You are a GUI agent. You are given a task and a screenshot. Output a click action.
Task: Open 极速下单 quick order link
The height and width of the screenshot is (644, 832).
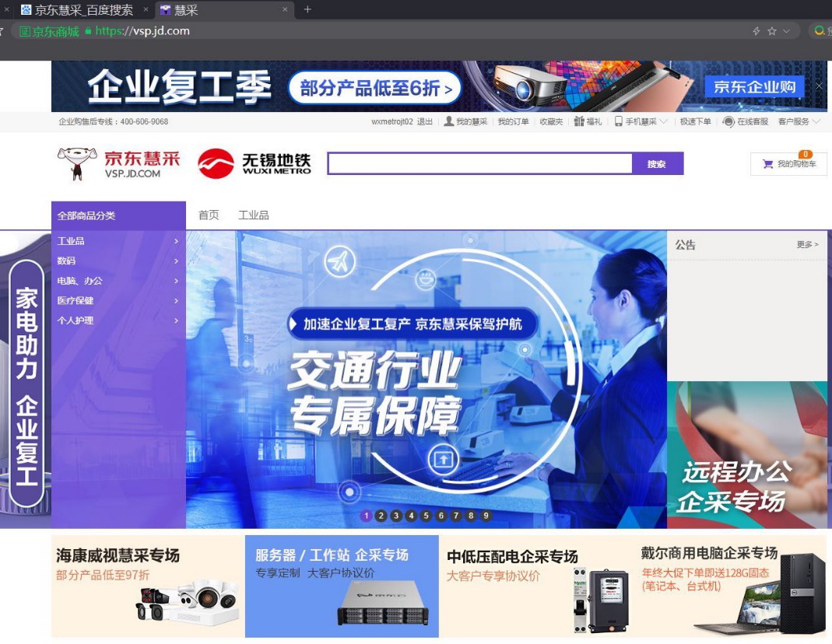click(x=696, y=121)
